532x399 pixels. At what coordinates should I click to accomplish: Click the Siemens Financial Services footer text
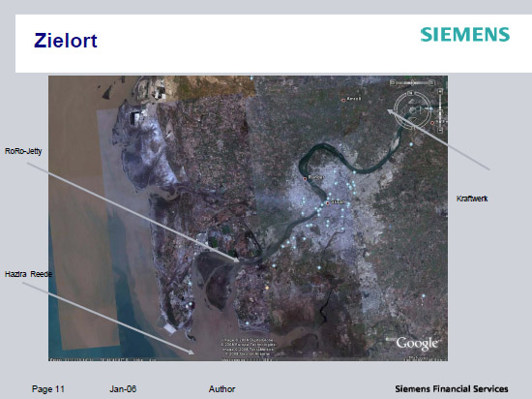coord(452,388)
